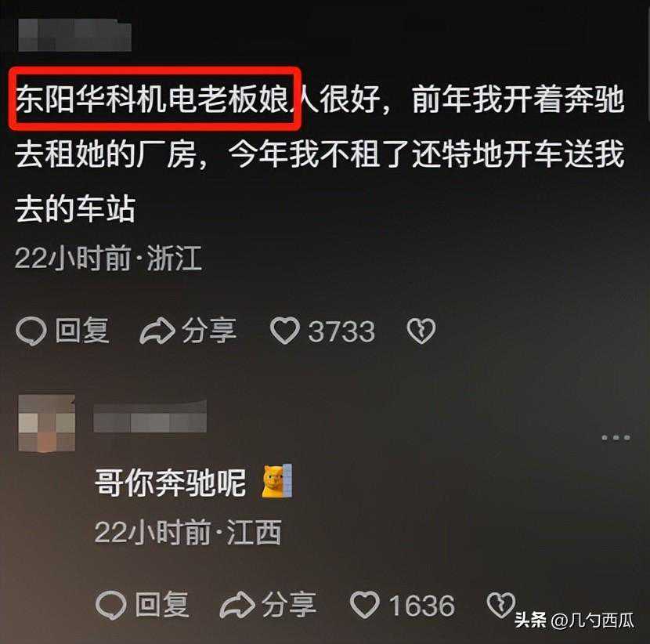Open the blurred avatar of second commenter
The height and width of the screenshot is (644, 650).
point(47,423)
